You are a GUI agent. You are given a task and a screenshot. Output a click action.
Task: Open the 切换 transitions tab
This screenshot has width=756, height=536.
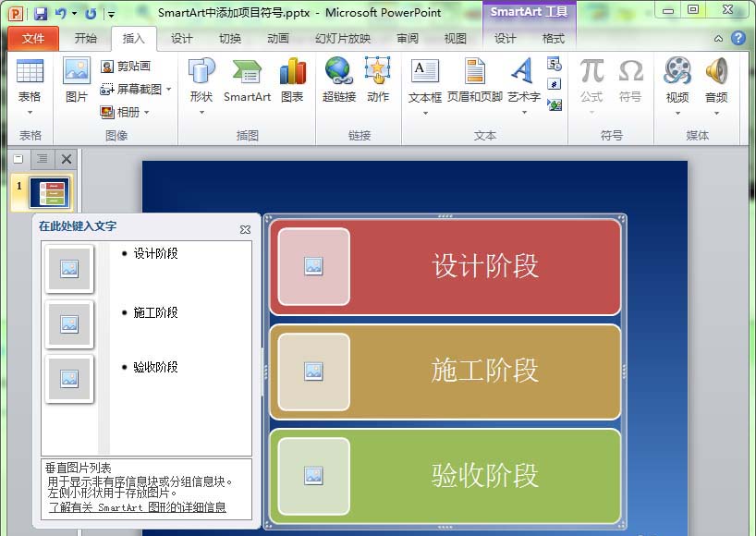point(230,39)
